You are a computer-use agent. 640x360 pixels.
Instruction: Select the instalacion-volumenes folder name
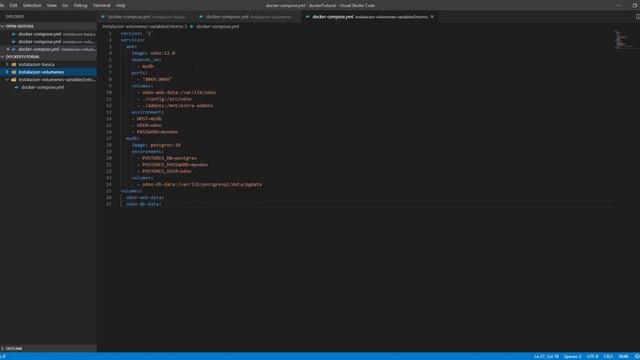click(x=41, y=72)
